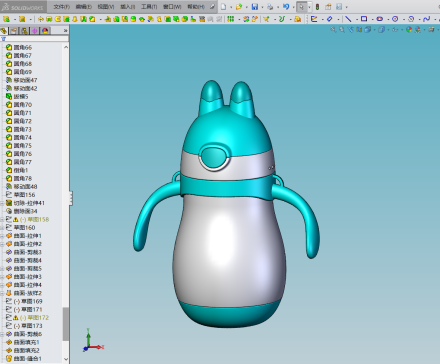Click the Save floppy disk icon

255,7
